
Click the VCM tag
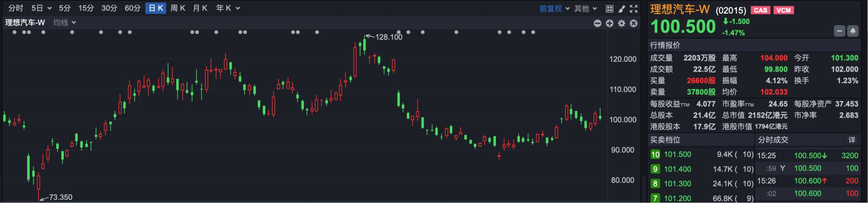pos(783,10)
